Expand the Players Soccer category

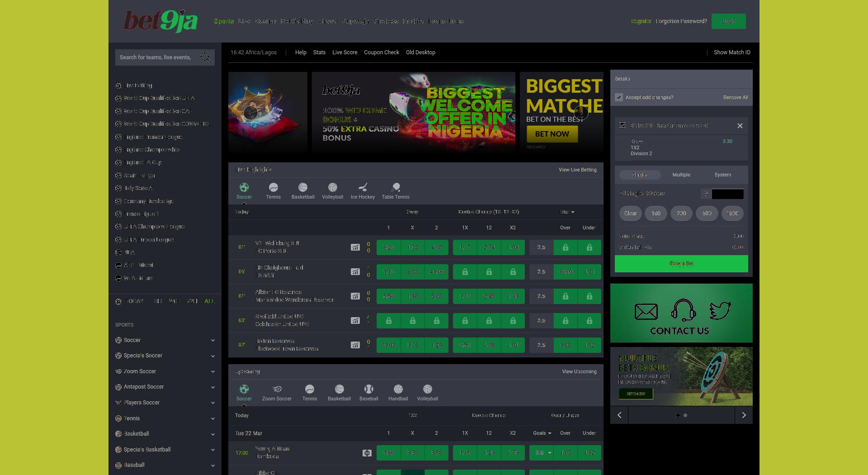(x=165, y=403)
